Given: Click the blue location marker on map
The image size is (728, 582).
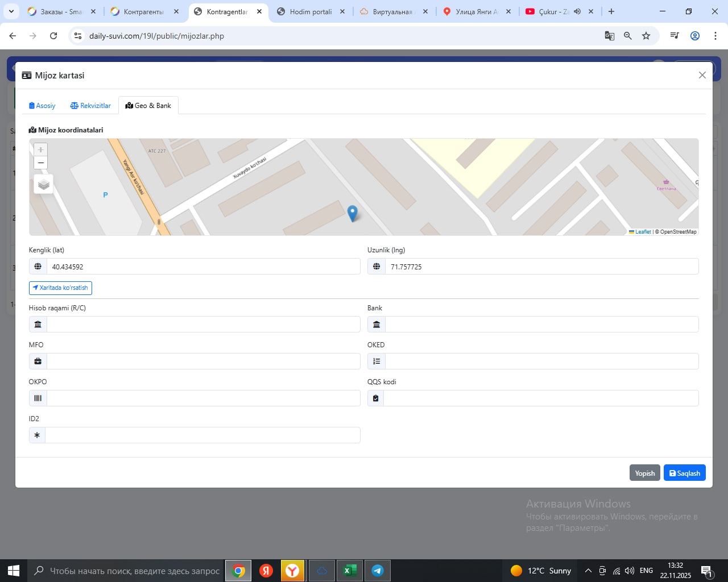Looking at the screenshot, I should [352, 213].
